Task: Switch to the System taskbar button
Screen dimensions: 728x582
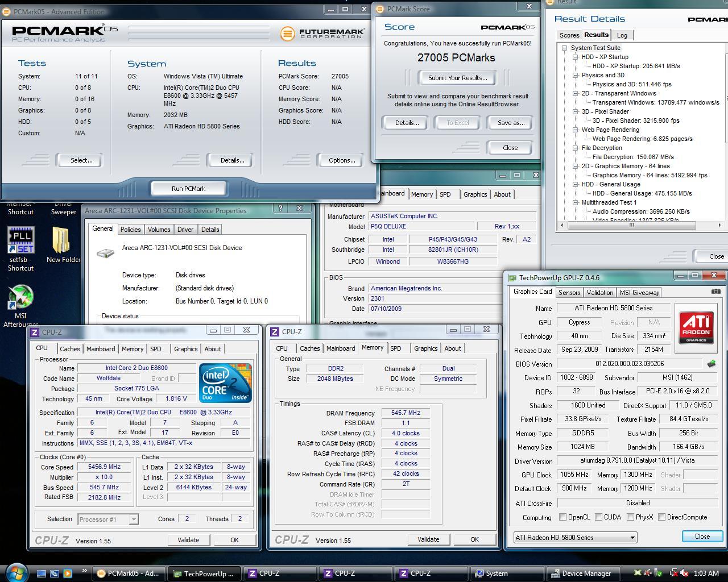Action: tap(508, 573)
